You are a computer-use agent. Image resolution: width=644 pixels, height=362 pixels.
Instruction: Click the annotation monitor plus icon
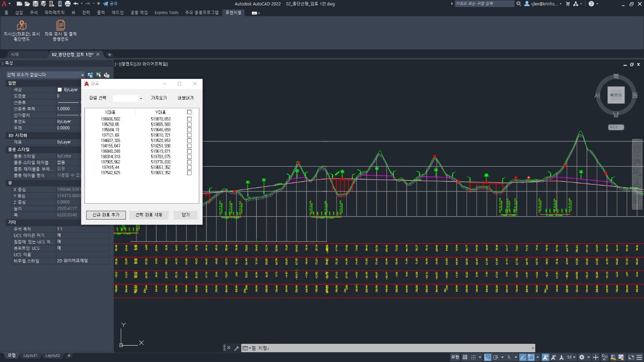595,357
